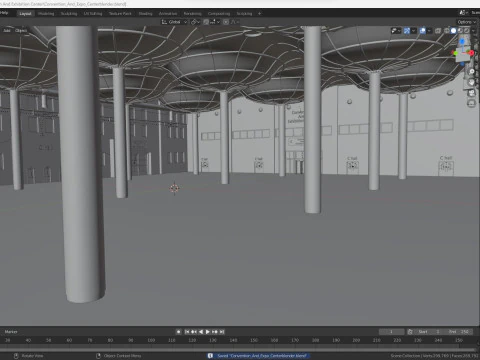
Task: Open the proportional editing falloff dropdown
Action: coord(235,22)
